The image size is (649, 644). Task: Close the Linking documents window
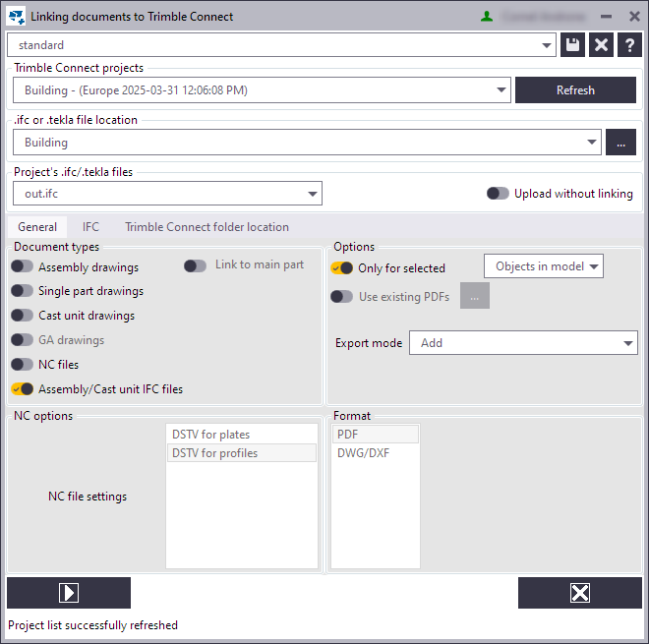pyautogui.click(x=634, y=17)
